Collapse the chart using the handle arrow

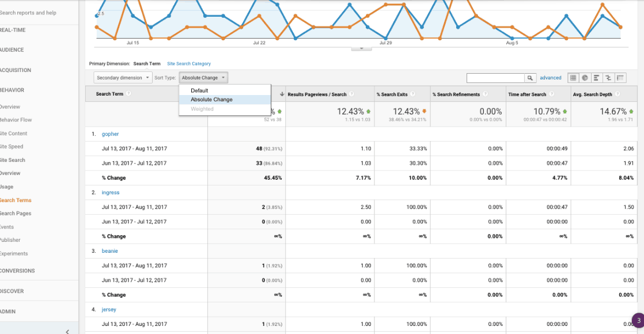pyautogui.click(x=361, y=48)
